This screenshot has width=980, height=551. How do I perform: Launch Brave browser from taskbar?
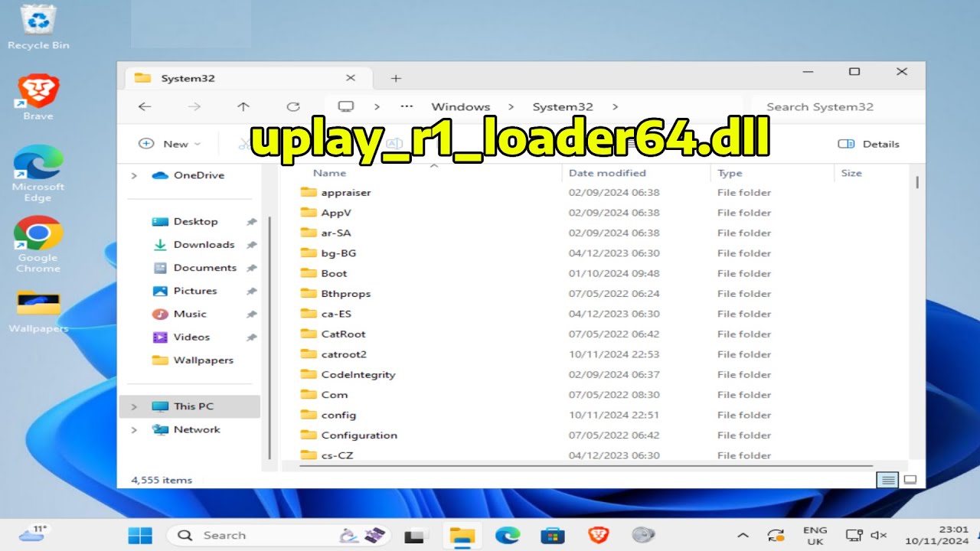(598, 536)
